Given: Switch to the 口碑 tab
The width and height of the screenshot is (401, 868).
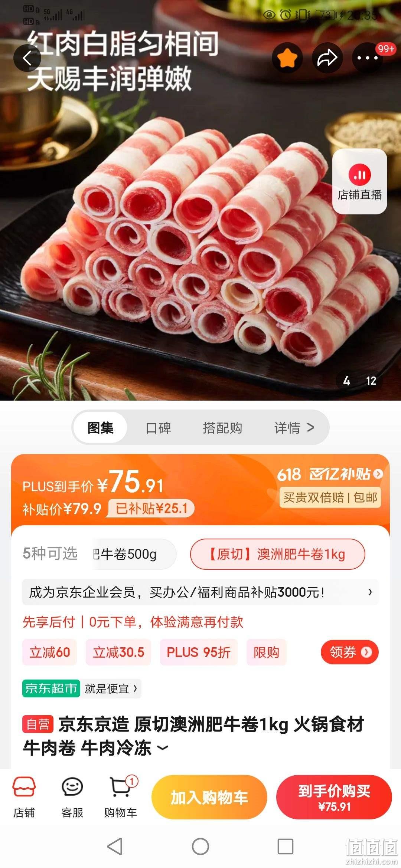Looking at the screenshot, I should (158, 428).
